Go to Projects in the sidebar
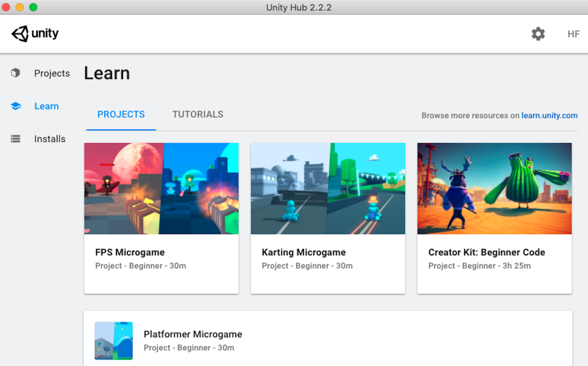This screenshot has height=366, width=588. [52, 73]
